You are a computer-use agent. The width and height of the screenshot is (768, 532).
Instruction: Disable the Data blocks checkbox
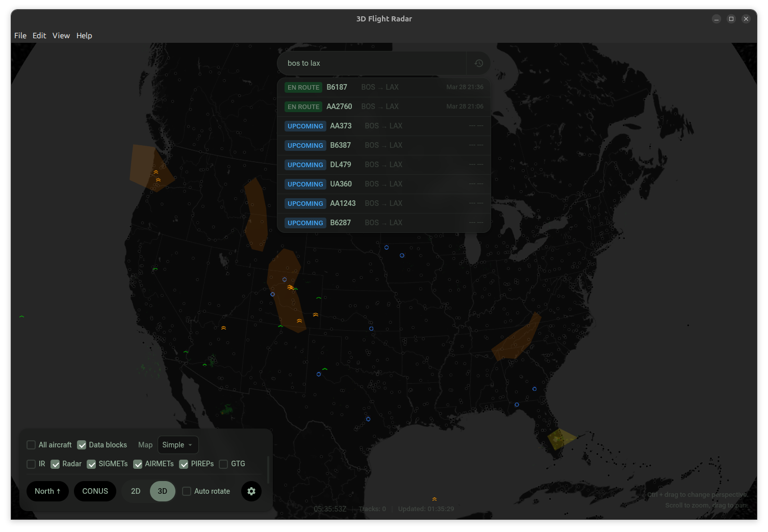[x=82, y=445]
